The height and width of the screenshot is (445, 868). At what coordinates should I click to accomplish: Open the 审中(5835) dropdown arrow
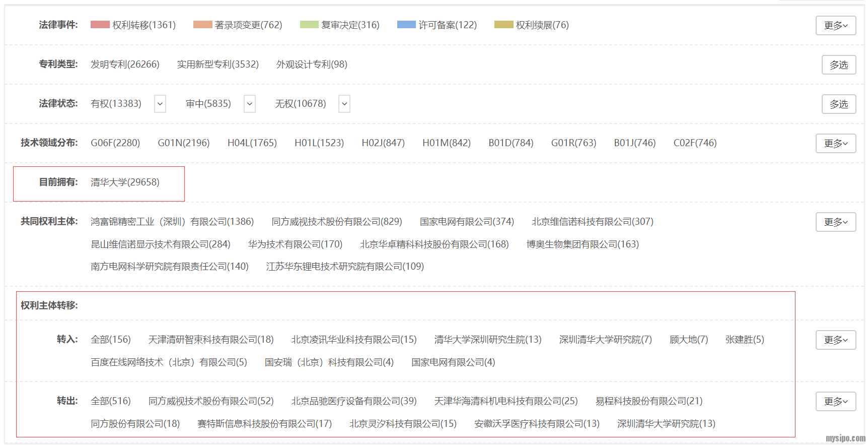[x=250, y=104]
